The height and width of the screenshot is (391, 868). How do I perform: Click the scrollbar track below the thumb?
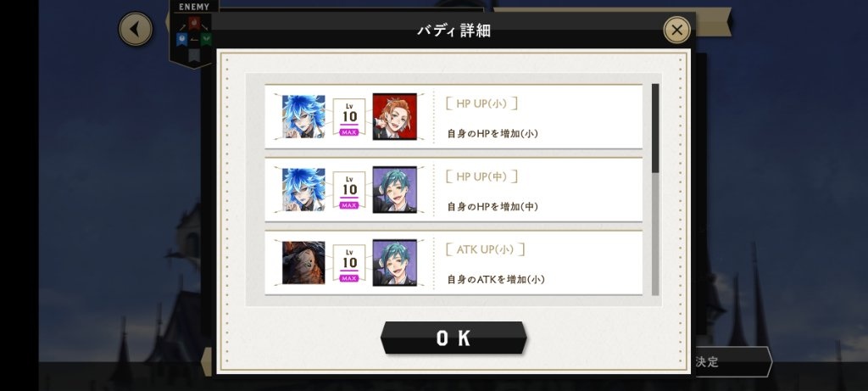tap(655, 233)
